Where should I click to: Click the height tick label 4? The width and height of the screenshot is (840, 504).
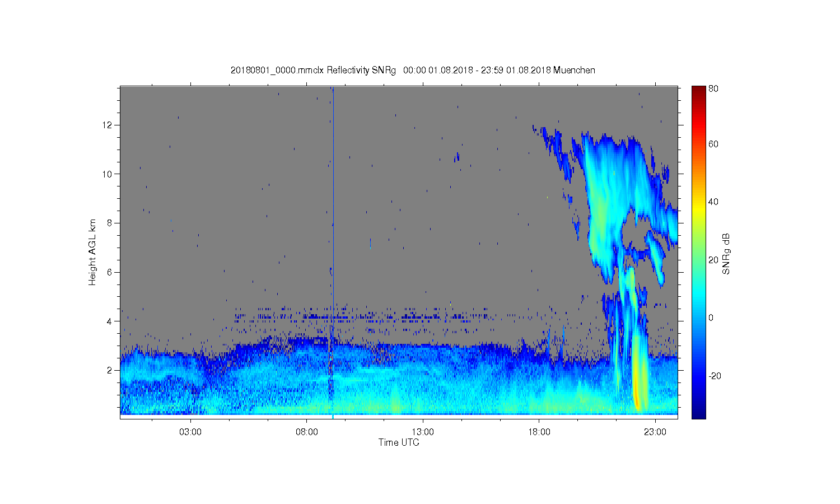110,321
